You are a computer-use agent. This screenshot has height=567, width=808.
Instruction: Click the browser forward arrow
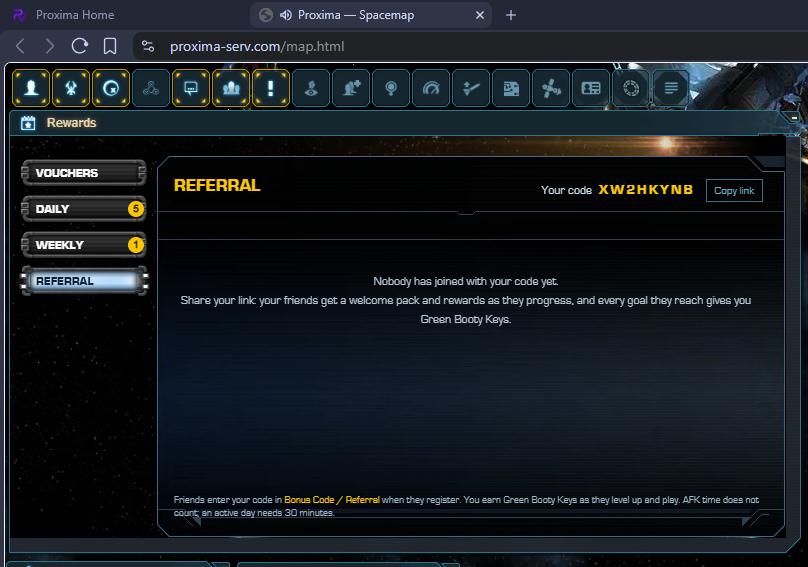click(x=49, y=46)
